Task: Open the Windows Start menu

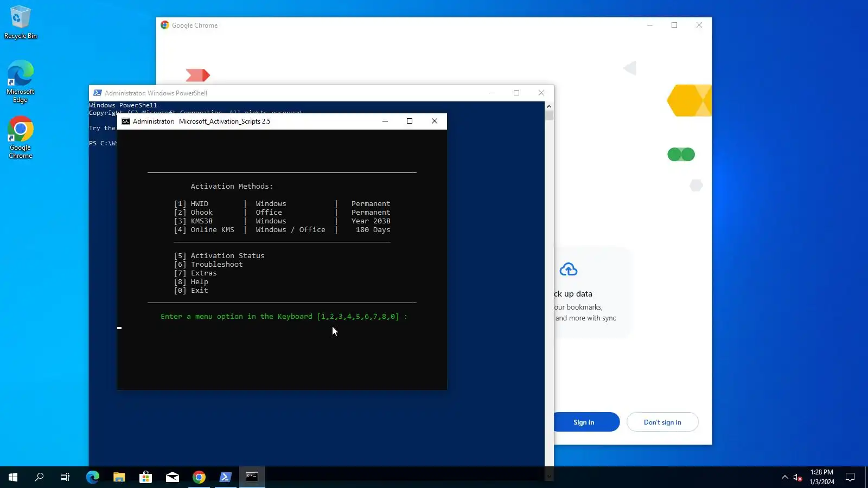Action: (x=13, y=477)
